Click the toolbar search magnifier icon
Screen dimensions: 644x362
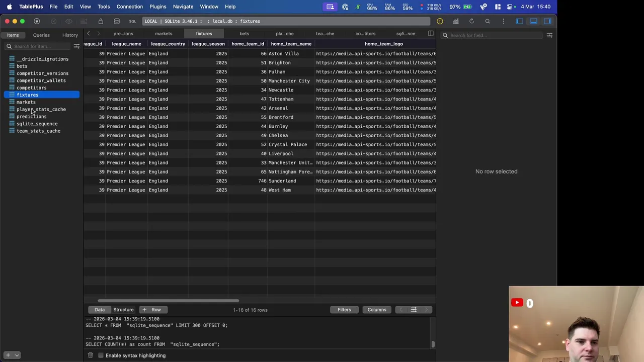click(x=488, y=21)
